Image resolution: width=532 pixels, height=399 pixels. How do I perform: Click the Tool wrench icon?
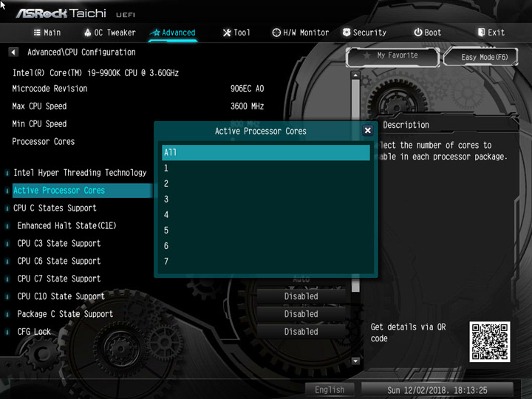[227, 33]
